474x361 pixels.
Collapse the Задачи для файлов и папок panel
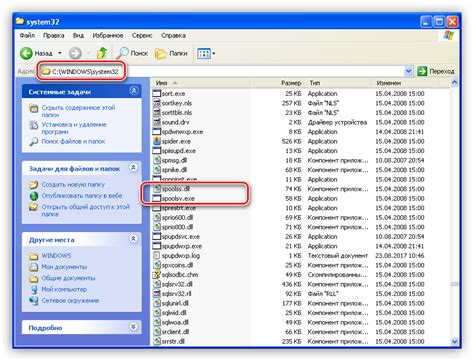[133, 167]
